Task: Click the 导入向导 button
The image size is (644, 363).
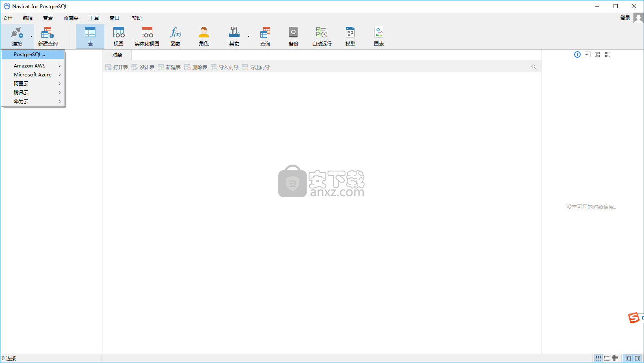Action: 225,67
